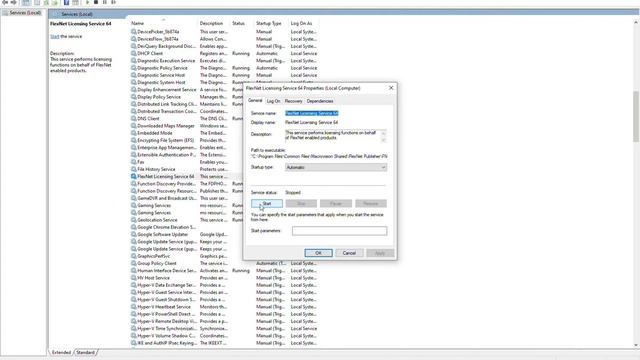Click the gear icon beside DHCP Client
Viewport: 640px width, 360px height.
click(x=133, y=53)
